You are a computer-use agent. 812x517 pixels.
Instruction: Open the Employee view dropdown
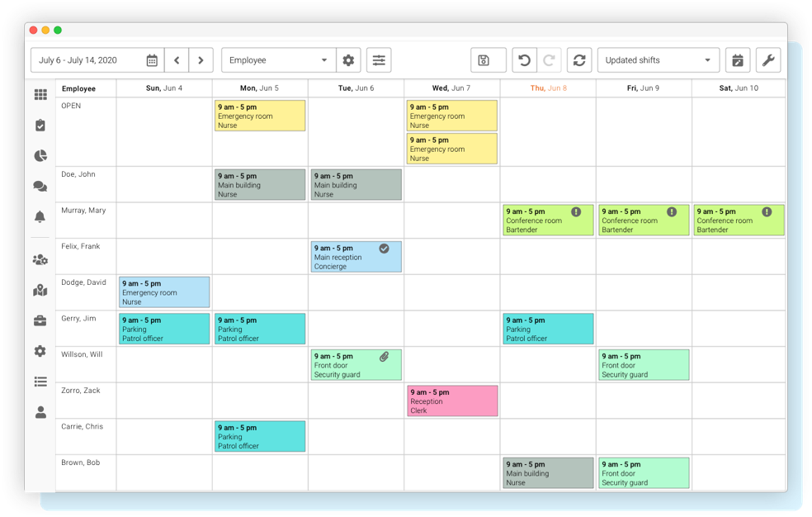tap(279, 60)
